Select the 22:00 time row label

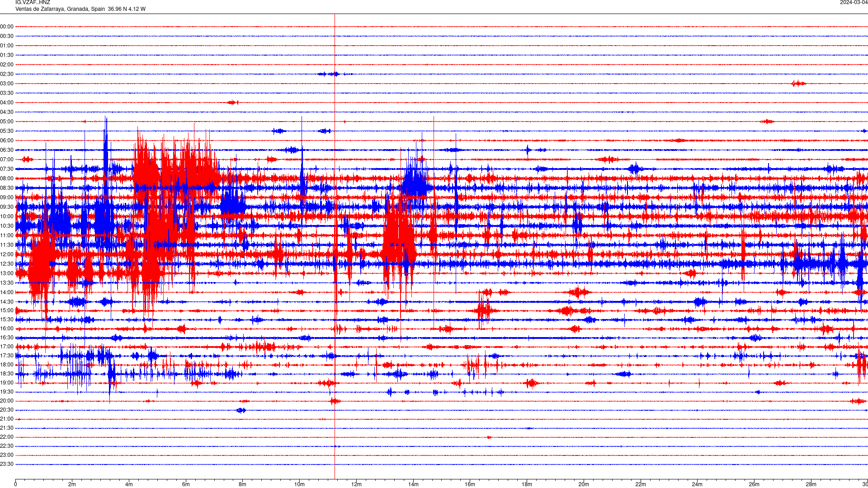coord(7,437)
